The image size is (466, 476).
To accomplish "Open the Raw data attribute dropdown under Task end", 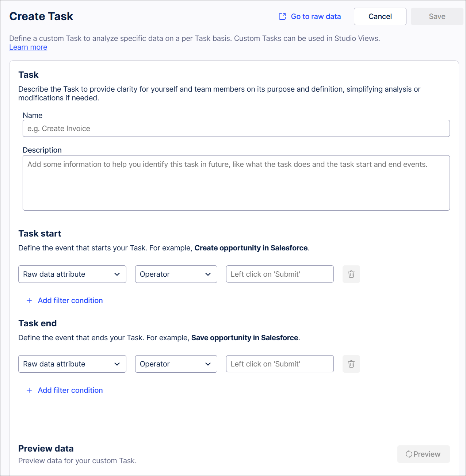I will pyautogui.click(x=72, y=364).
